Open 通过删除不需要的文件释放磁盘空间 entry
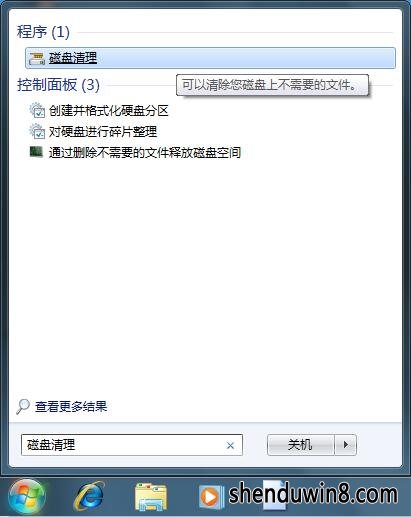The width and height of the screenshot is (411, 517). point(145,153)
